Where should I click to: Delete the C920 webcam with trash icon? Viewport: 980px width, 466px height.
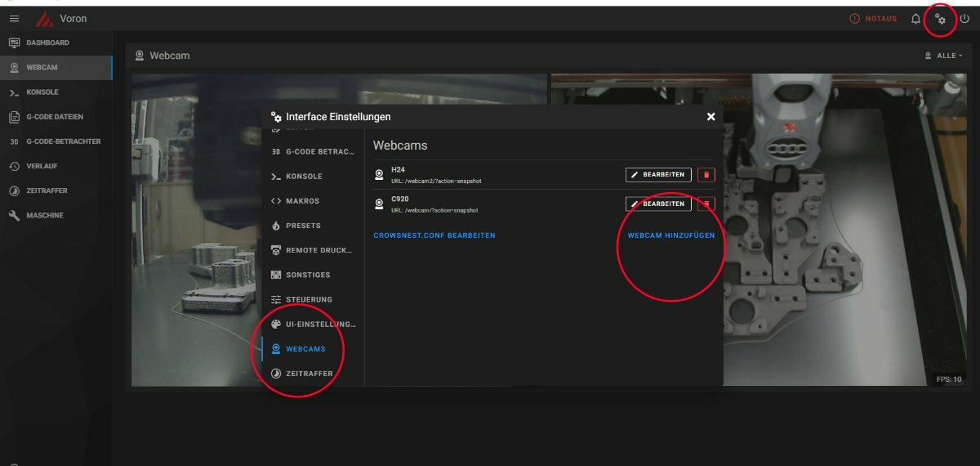(706, 204)
